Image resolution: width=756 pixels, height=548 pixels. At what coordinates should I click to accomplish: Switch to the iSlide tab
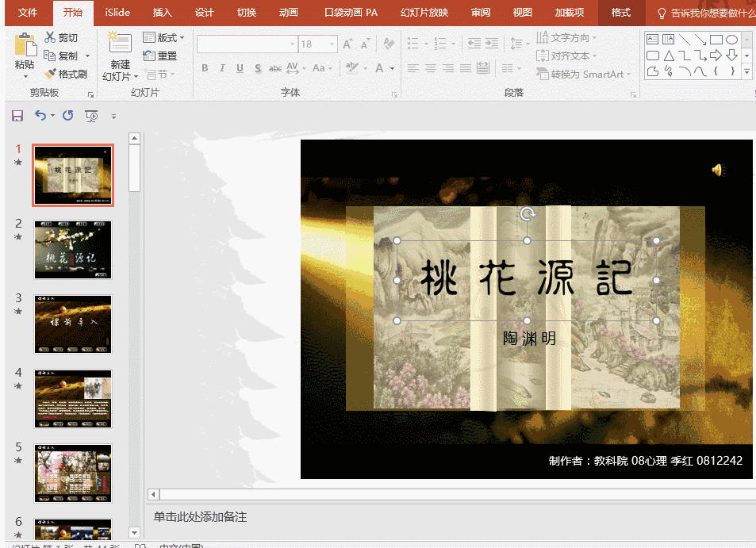[117, 13]
